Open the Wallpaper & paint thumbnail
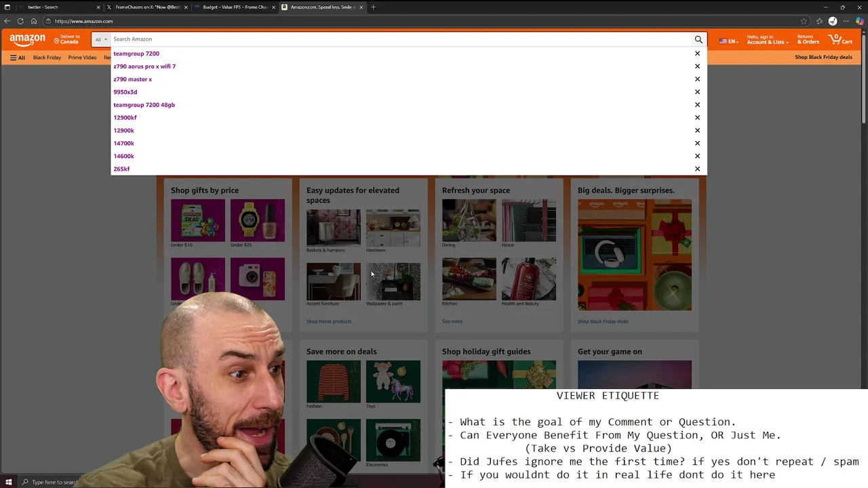868x488 pixels. (x=393, y=281)
